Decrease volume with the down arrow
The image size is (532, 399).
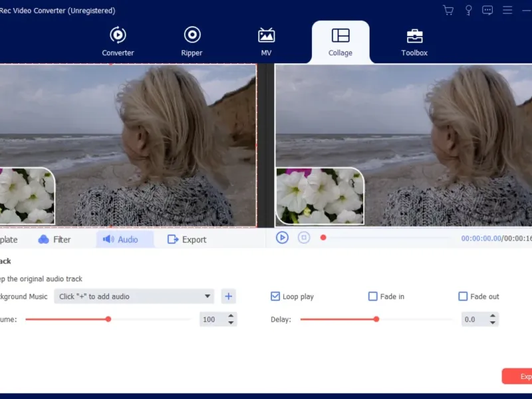pyautogui.click(x=231, y=323)
